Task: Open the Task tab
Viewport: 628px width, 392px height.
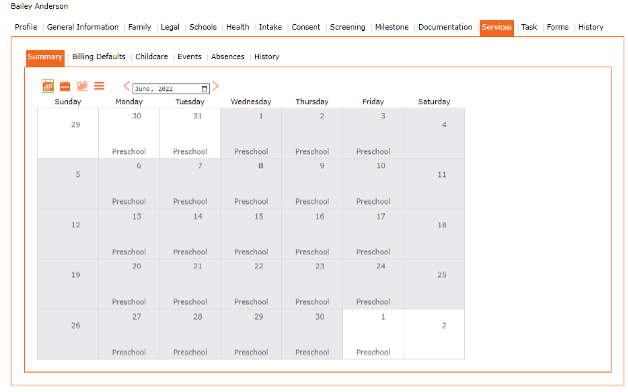Action: (529, 27)
